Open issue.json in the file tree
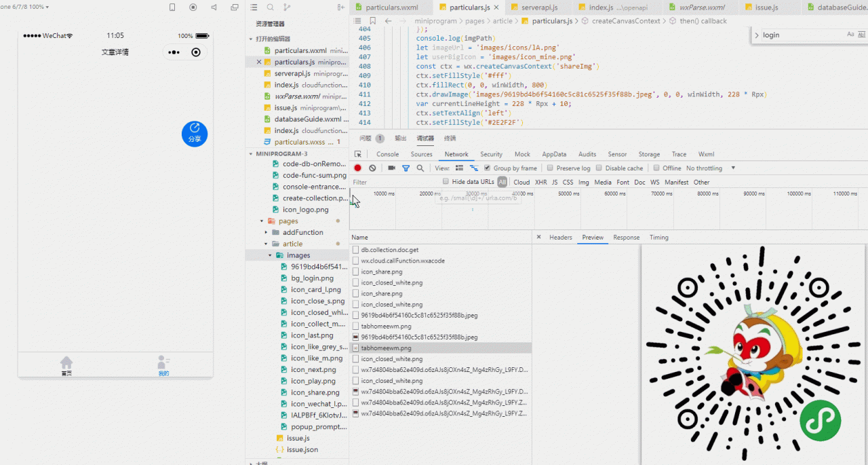The width and height of the screenshot is (868, 465). click(302, 449)
